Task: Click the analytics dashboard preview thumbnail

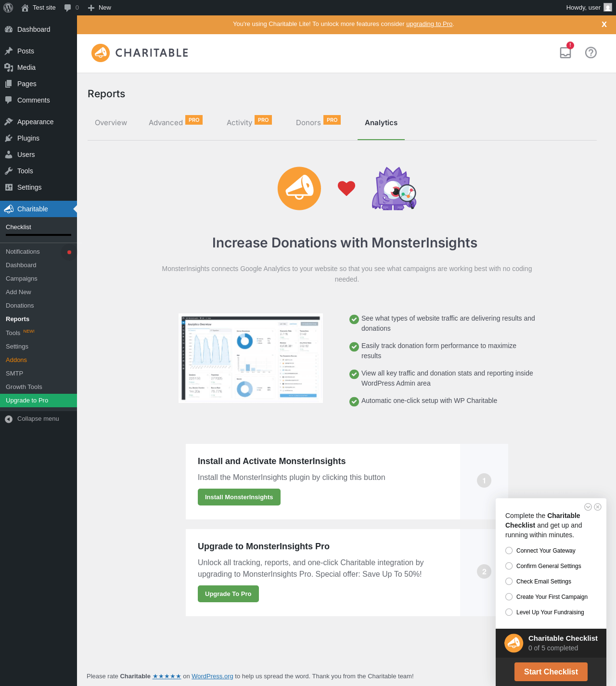Action: click(251, 358)
